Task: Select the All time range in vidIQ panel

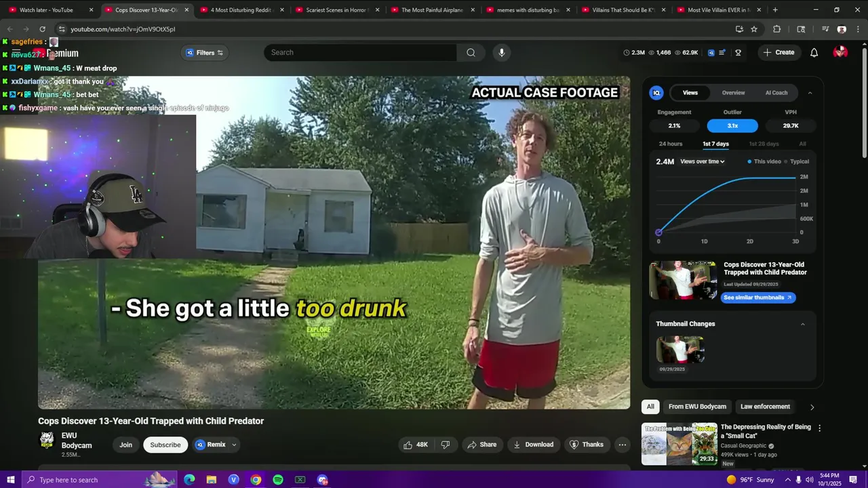Action: (802, 144)
